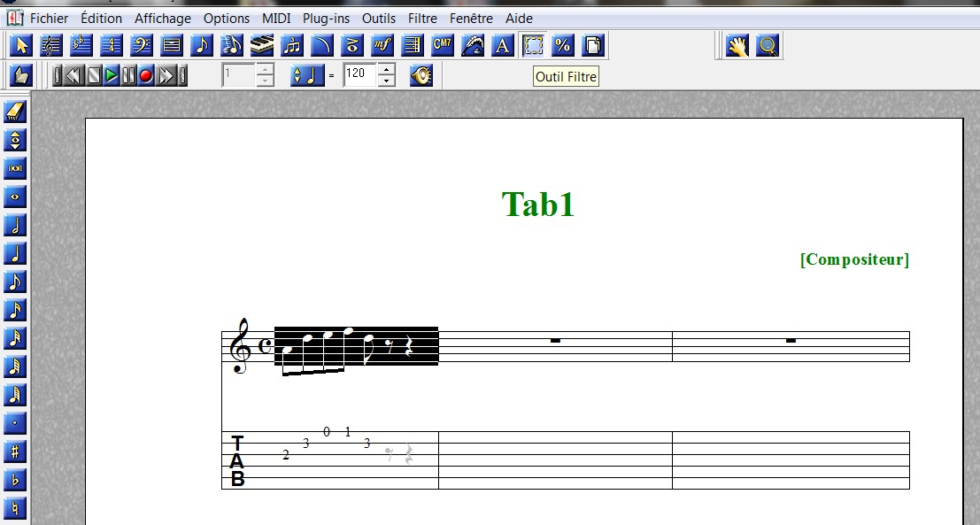
Task: Select the Tuplet tool with triplet icon
Action: (x=292, y=45)
